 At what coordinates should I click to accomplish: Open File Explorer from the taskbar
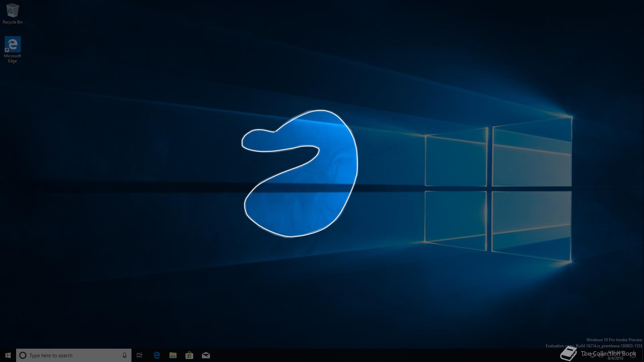click(173, 355)
